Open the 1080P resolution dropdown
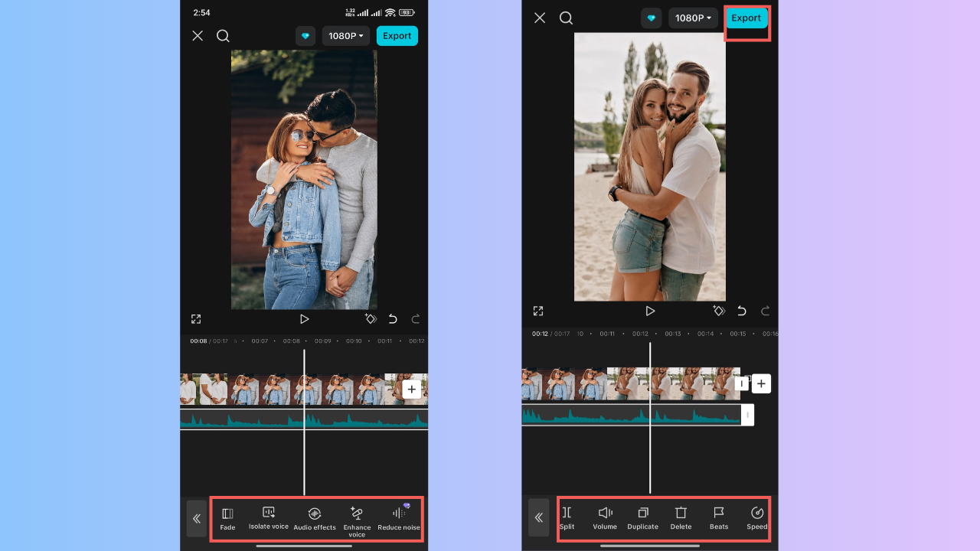This screenshot has width=980, height=551. (x=345, y=35)
